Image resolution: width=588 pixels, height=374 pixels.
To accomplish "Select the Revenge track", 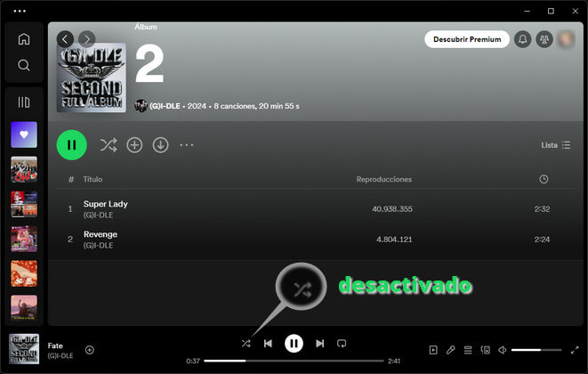I will [315, 240].
